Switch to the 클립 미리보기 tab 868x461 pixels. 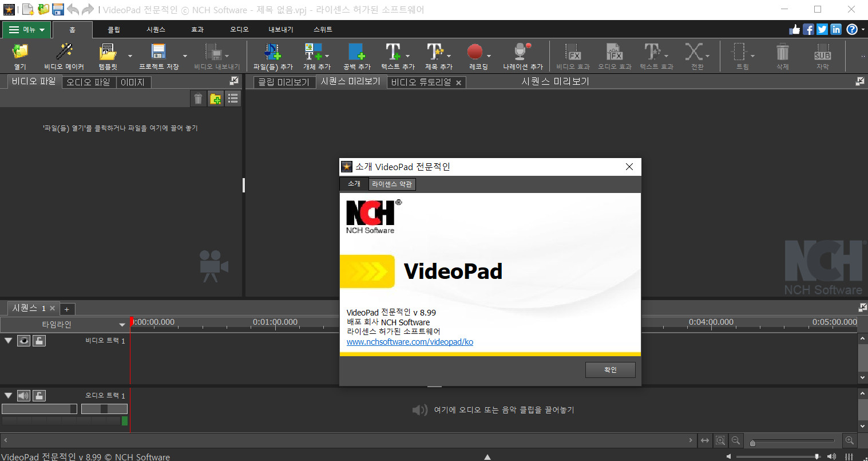pyautogui.click(x=284, y=82)
